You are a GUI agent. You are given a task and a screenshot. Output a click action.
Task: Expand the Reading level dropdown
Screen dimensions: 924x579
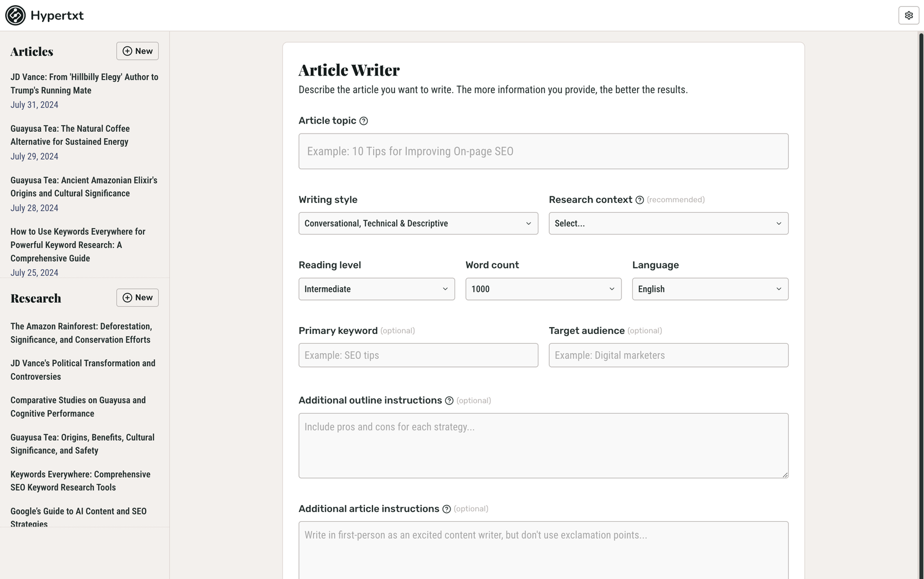coord(377,289)
